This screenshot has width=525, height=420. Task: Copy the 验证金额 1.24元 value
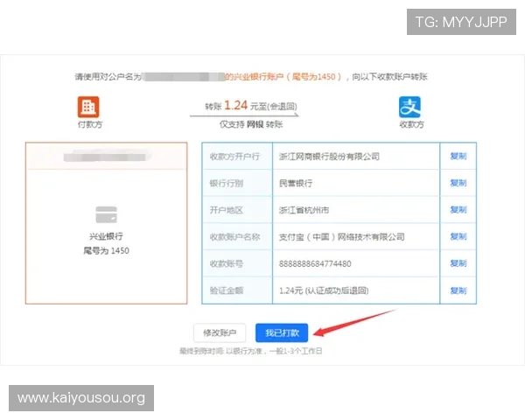(458, 290)
